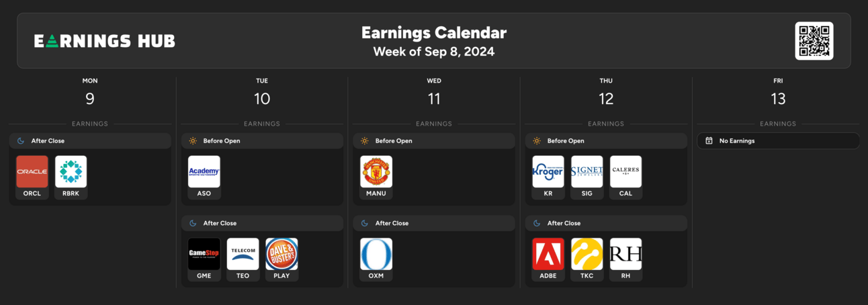Click the Manchester United MANU crest
Viewport: 868px width, 305px height.
[x=376, y=172]
